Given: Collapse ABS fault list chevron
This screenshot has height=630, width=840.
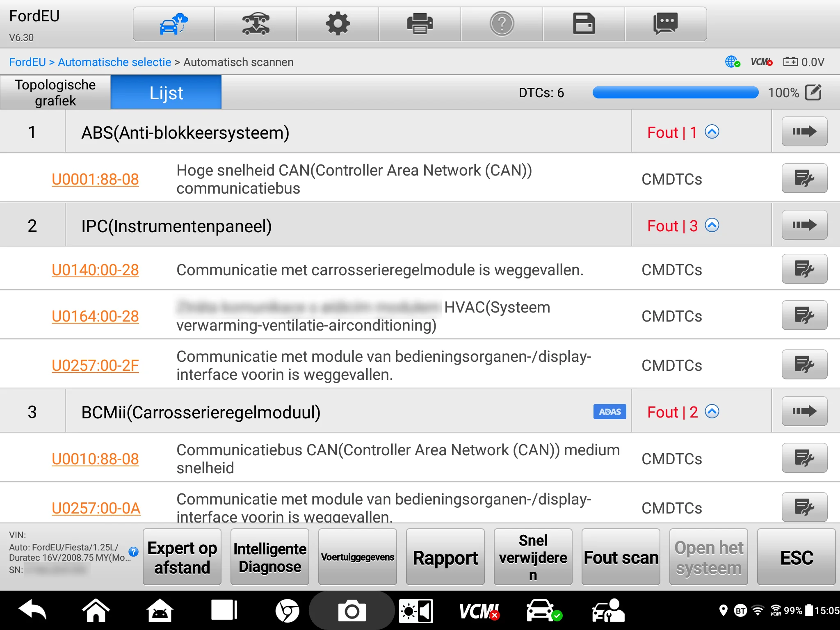Looking at the screenshot, I should point(712,132).
